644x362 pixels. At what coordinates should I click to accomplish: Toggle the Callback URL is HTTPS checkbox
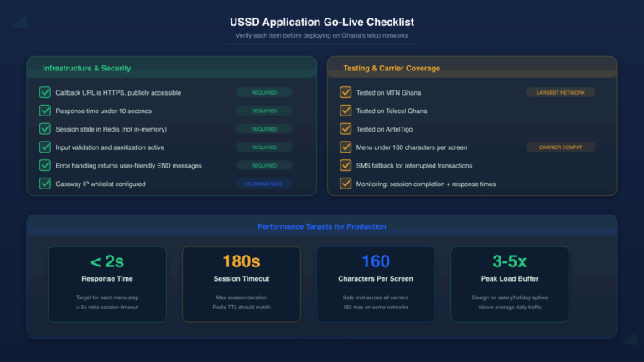(45, 92)
